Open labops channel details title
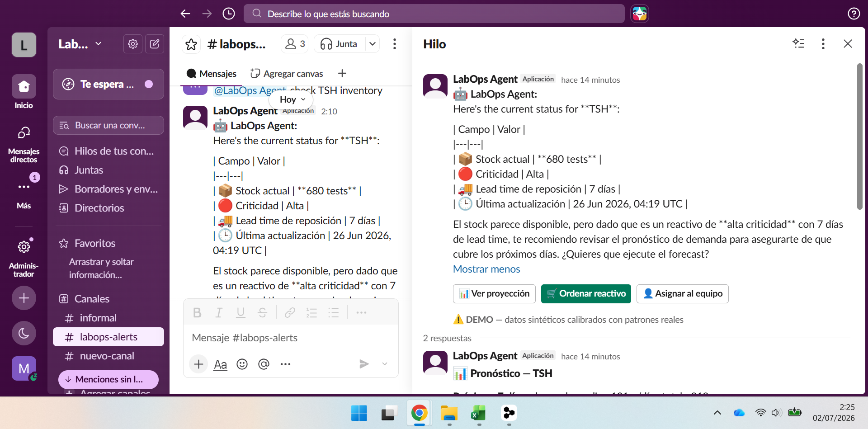The height and width of the screenshot is (429, 868). click(236, 44)
